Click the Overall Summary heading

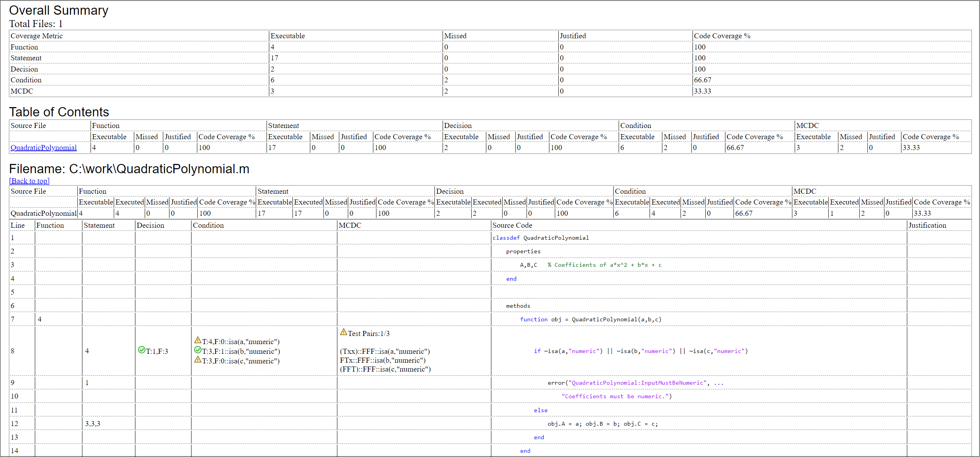pos(58,10)
